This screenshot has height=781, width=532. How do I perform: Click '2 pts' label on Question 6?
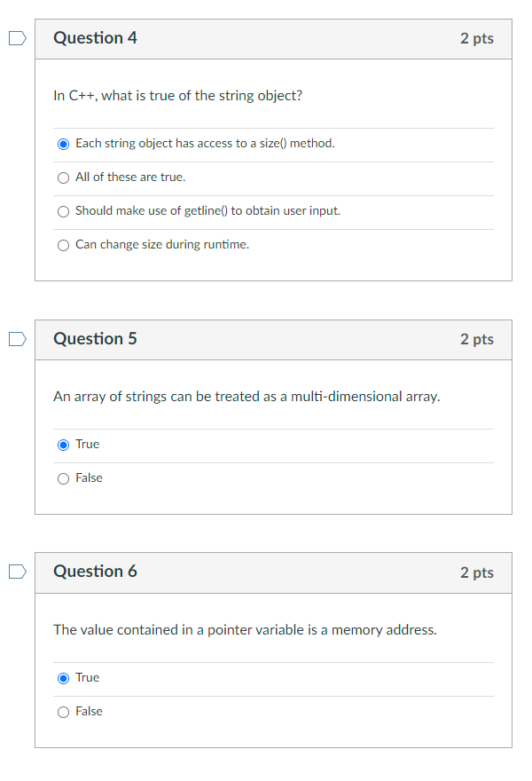[477, 572]
